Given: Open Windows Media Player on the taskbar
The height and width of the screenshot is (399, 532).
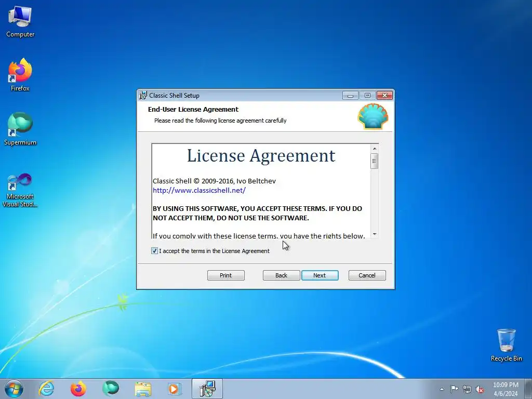Looking at the screenshot, I should point(175,389).
